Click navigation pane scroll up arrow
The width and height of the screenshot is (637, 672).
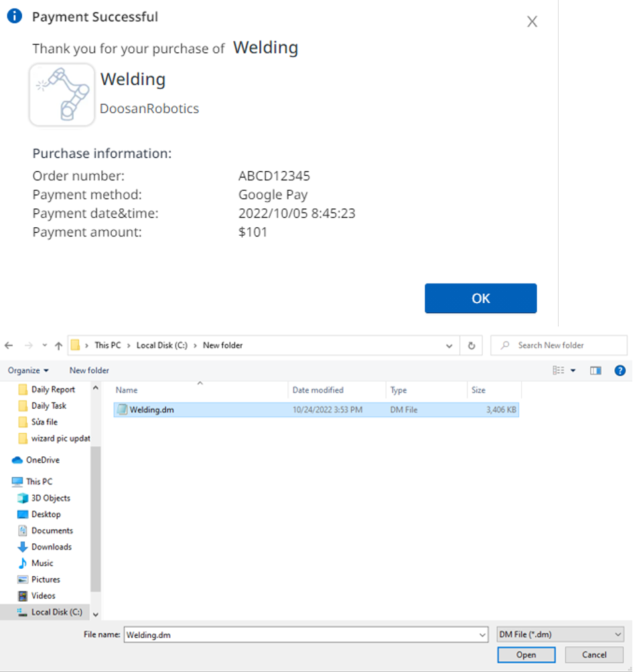coord(96,388)
